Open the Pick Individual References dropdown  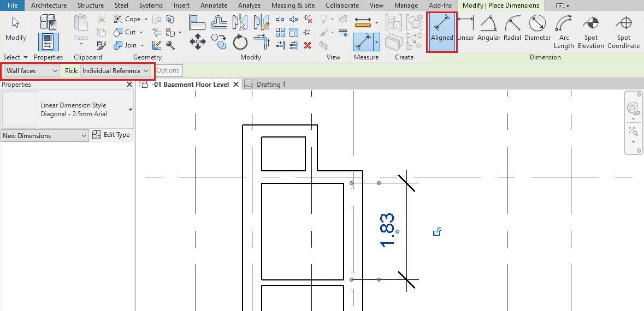(115, 71)
